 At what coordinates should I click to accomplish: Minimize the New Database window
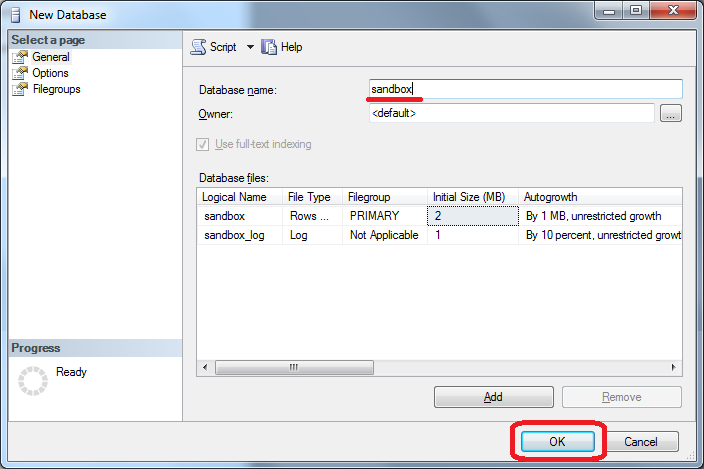tap(609, 11)
